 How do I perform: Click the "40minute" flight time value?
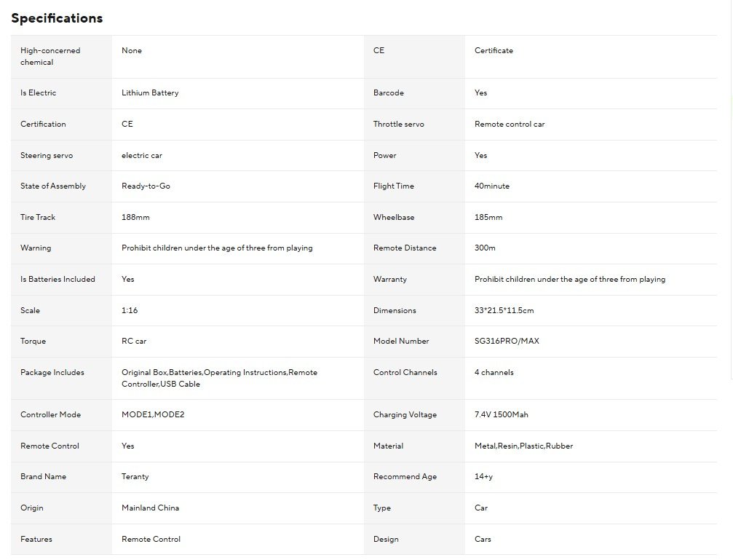[x=492, y=186]
